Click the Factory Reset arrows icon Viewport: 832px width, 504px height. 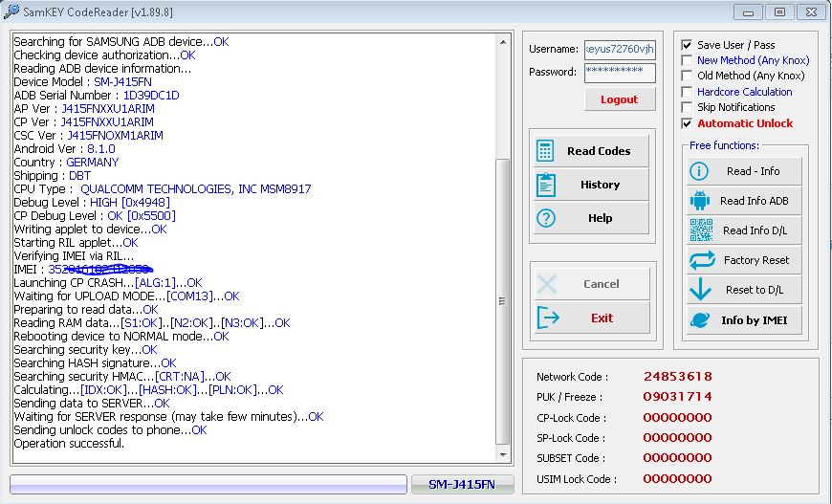tap(702, 260)
